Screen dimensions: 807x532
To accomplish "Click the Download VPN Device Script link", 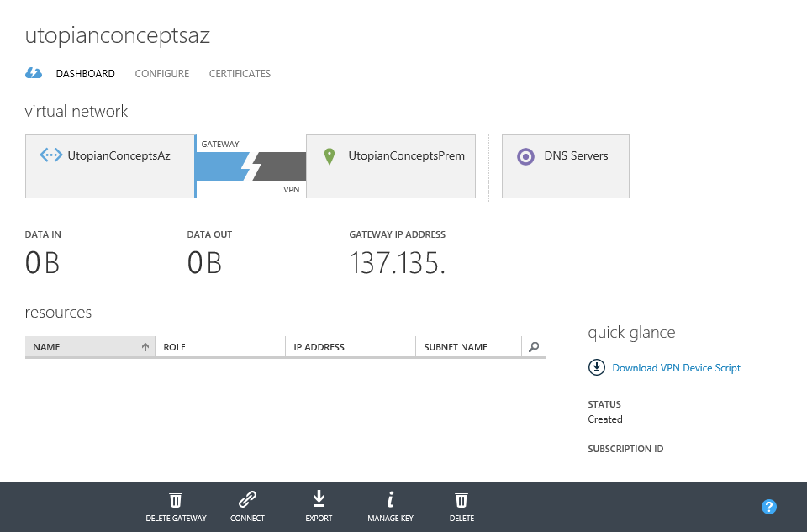I will pos(676,368).
